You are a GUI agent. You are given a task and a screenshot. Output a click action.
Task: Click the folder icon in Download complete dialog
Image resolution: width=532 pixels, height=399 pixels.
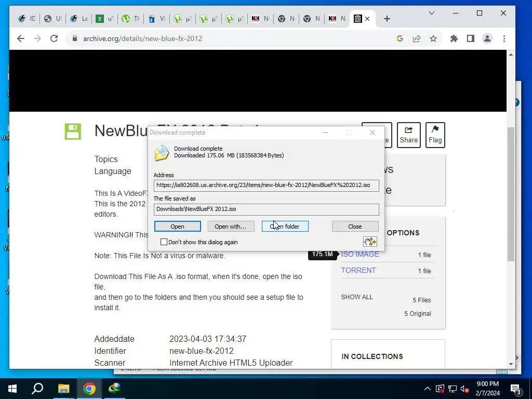pos(162,153)
